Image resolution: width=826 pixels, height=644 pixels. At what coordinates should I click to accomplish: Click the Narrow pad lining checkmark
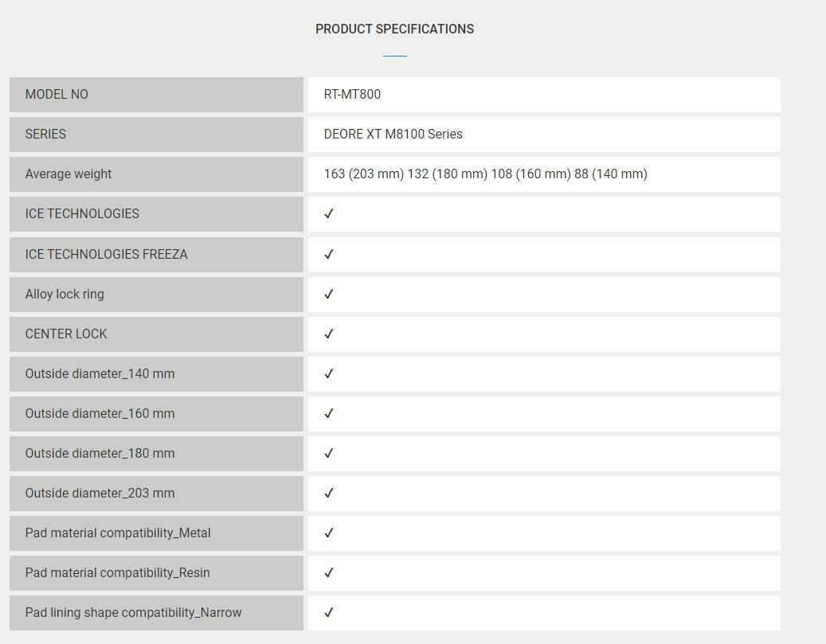(328, 613)
